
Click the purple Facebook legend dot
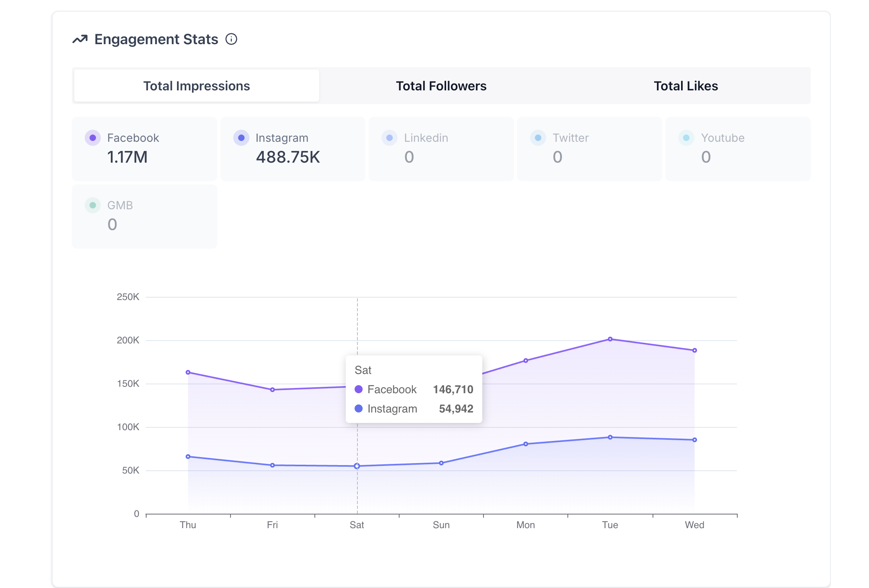(x=93, y=138)
